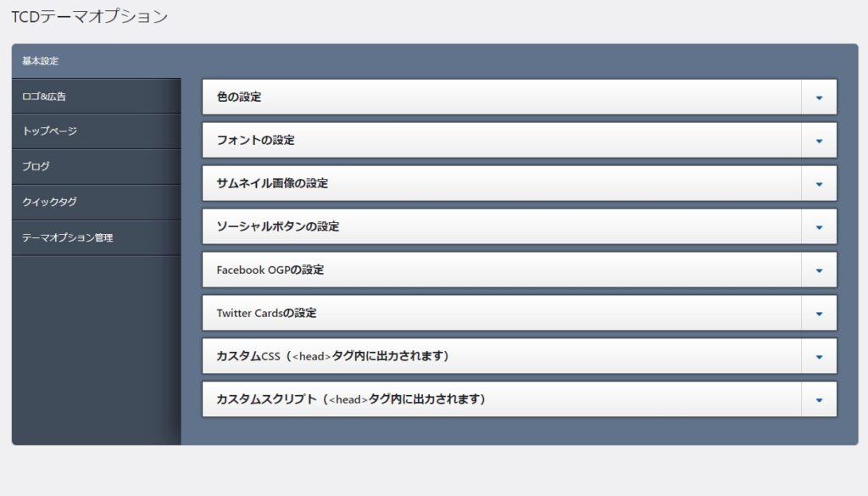Viewport: 868px width, 496px height.
Task: Expand サムネイル画像の設定 using its arrow
Action: pyautogui.click(x=819, y=184)
